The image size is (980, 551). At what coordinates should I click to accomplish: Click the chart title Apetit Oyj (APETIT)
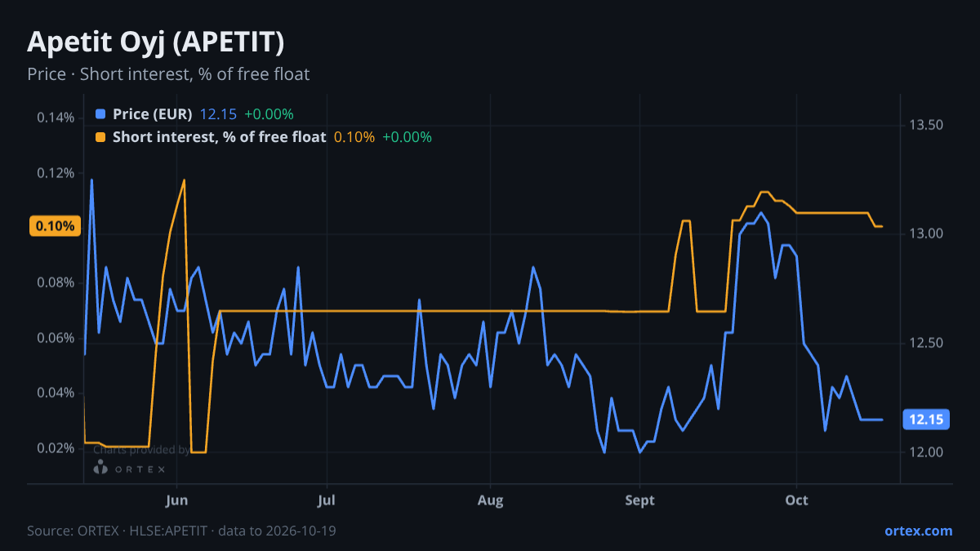pos(156,41)
